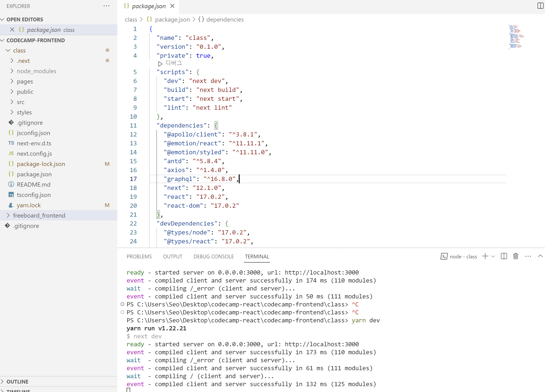Click the package-lock.json braces icon
Viewport: 545px width, 392px height.
11,164
